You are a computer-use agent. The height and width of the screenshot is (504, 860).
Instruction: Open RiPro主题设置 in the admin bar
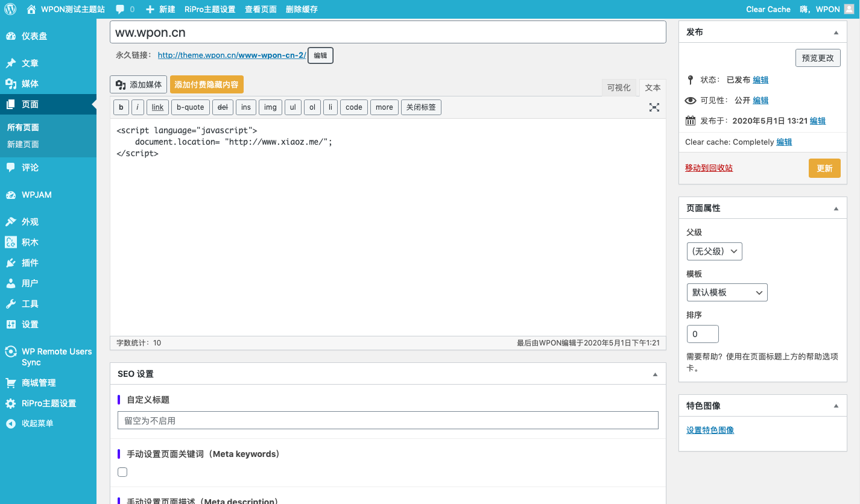(210, 9)
